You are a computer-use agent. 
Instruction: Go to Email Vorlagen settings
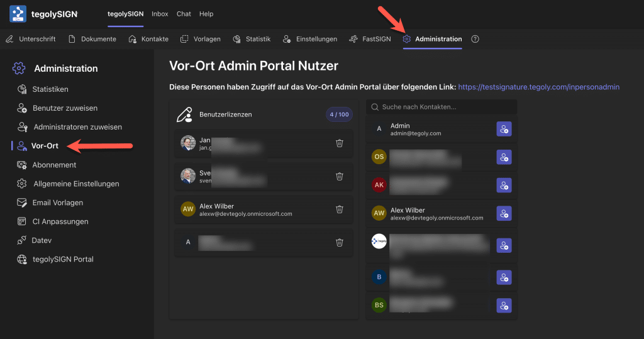click(x=57, y=203)
